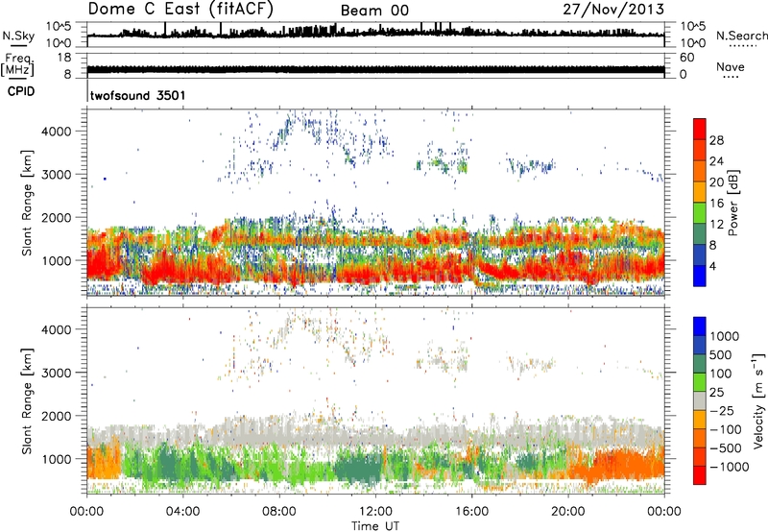Screen dimensions: 768x532
Task: Click 'Slant Range [km]' label of power panel
Action: 27,203
